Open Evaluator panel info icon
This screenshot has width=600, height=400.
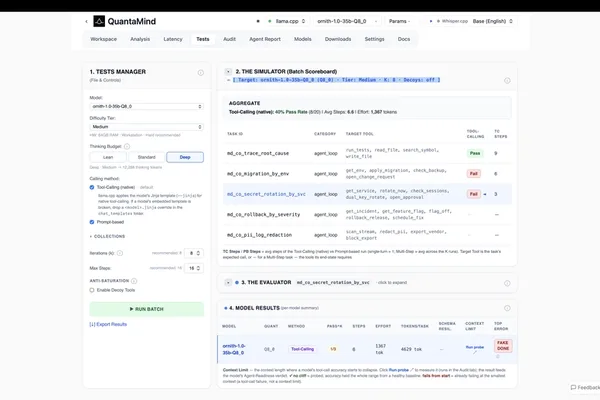[507, 283]
